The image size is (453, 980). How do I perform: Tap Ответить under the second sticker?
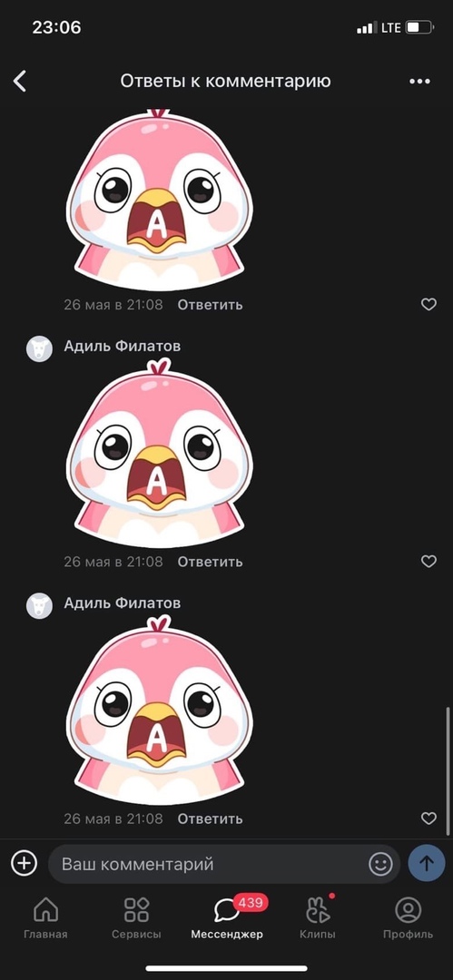click(x=211, y=562)
